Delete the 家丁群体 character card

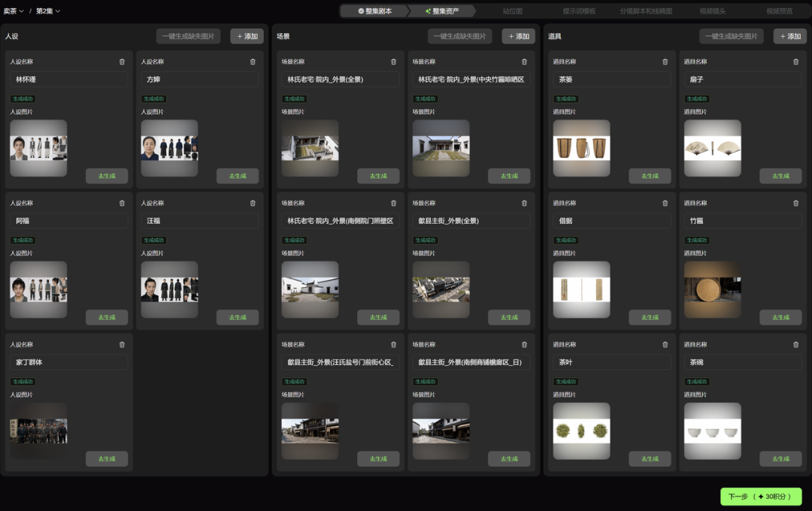(123, 344)
